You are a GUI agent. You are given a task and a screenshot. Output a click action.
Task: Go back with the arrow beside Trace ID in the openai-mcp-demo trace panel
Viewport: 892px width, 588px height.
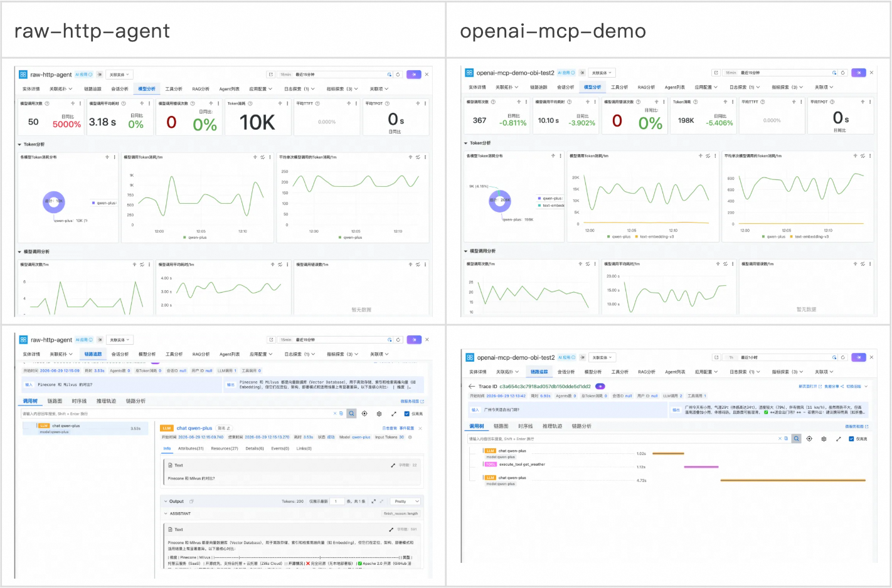tap(472, 386)
